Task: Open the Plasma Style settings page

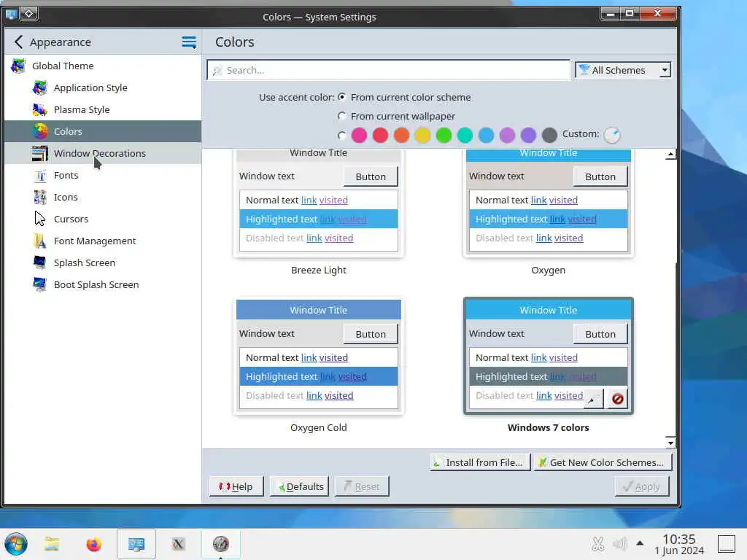Action: pyautogui.click(x=103, y=109)
